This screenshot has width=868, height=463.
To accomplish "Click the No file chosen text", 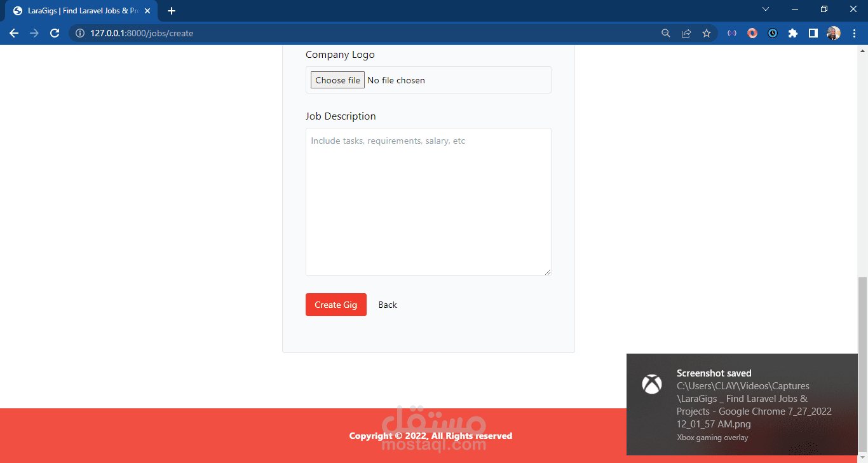I will tap(396, 80).
